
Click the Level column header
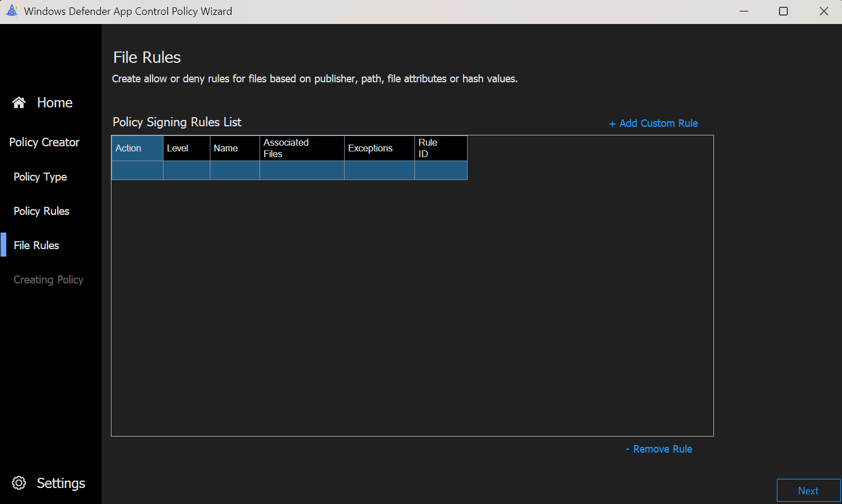[x=186, y=148]
